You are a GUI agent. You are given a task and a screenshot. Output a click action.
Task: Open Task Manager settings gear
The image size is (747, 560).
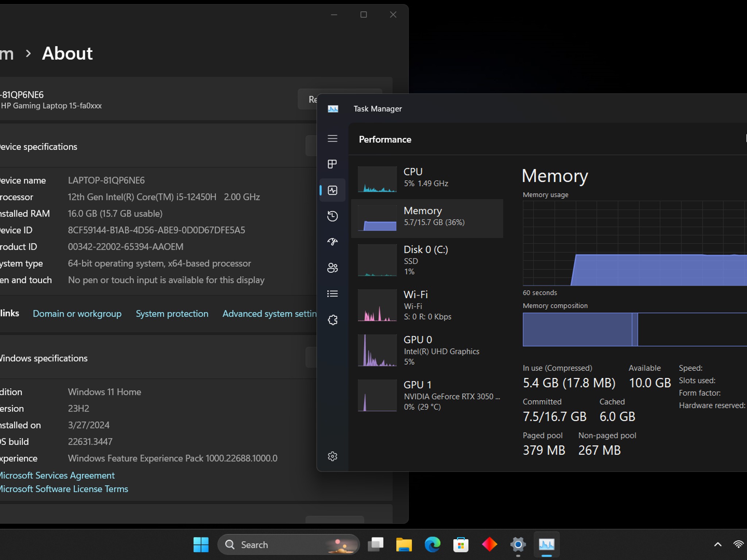pos(332,456)
